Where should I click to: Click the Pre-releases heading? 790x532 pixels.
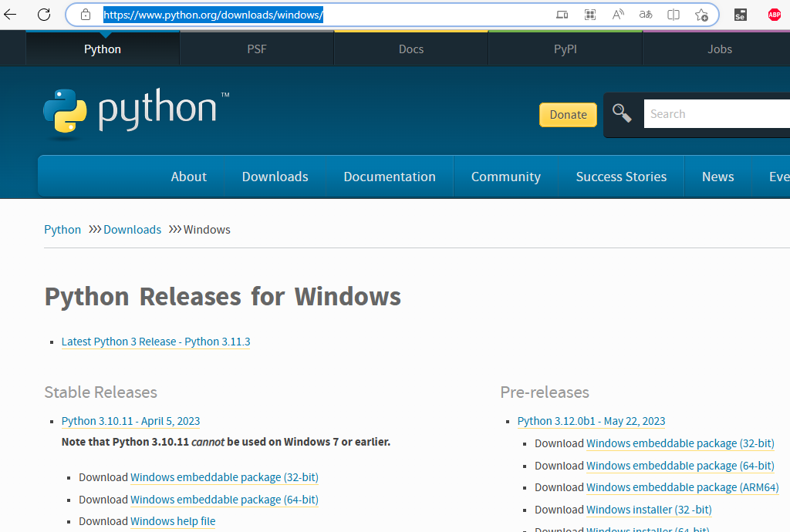[545, 392]
